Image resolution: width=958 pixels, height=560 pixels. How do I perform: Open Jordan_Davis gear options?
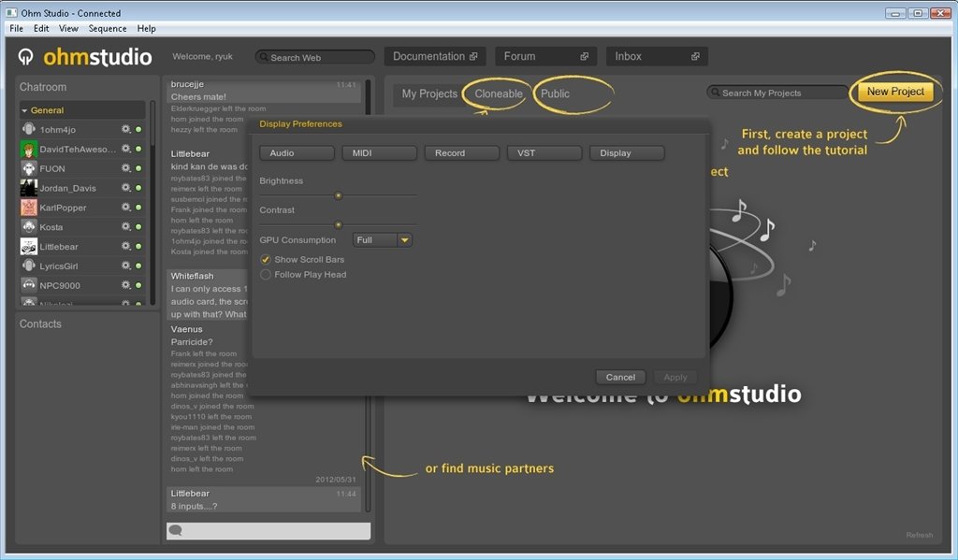coord(126,188)
